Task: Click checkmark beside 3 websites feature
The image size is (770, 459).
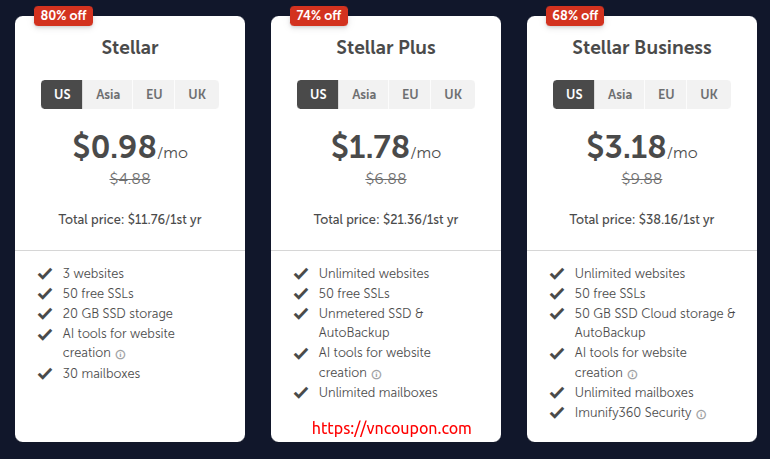Action: [x=45, y=273]
